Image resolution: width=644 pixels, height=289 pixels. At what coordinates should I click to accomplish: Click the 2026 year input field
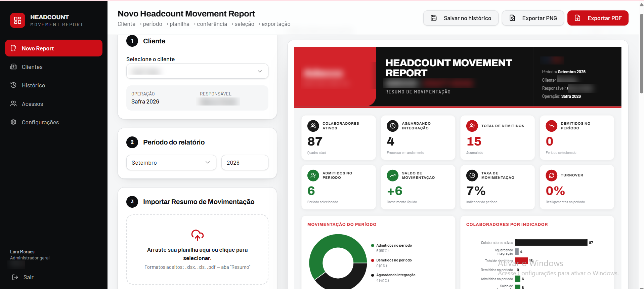[245, 163]
